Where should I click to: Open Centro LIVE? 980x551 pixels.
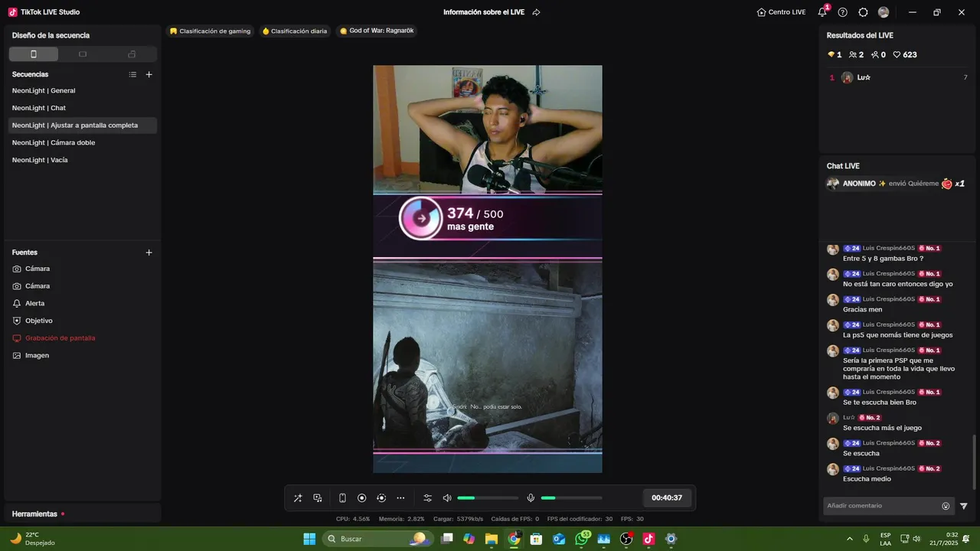coord(781,12)
